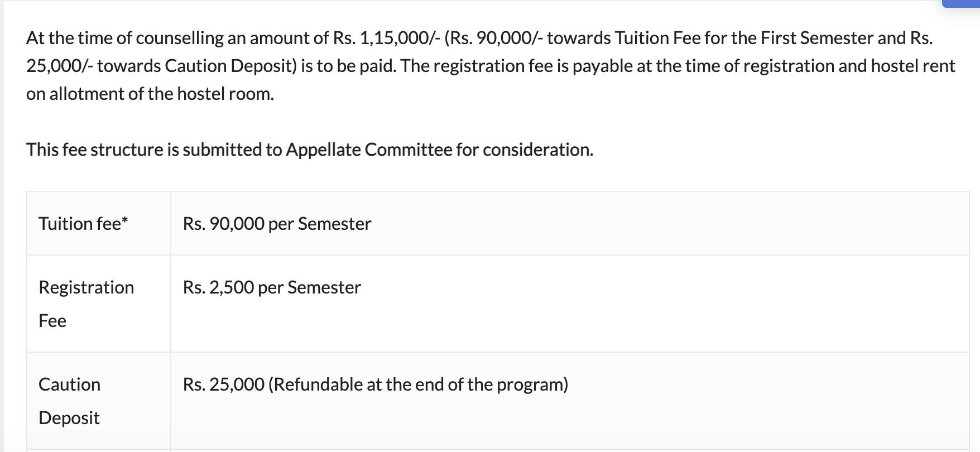Click the blue button at top-right corner

tap(961, 3)
